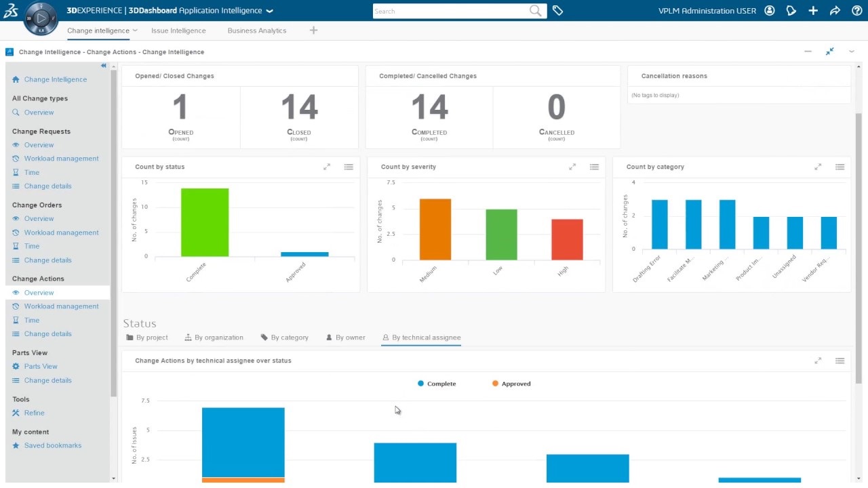
Task: Click the green Complete bar in status chart
Action: pyautogui.click(x=205, y=222)
